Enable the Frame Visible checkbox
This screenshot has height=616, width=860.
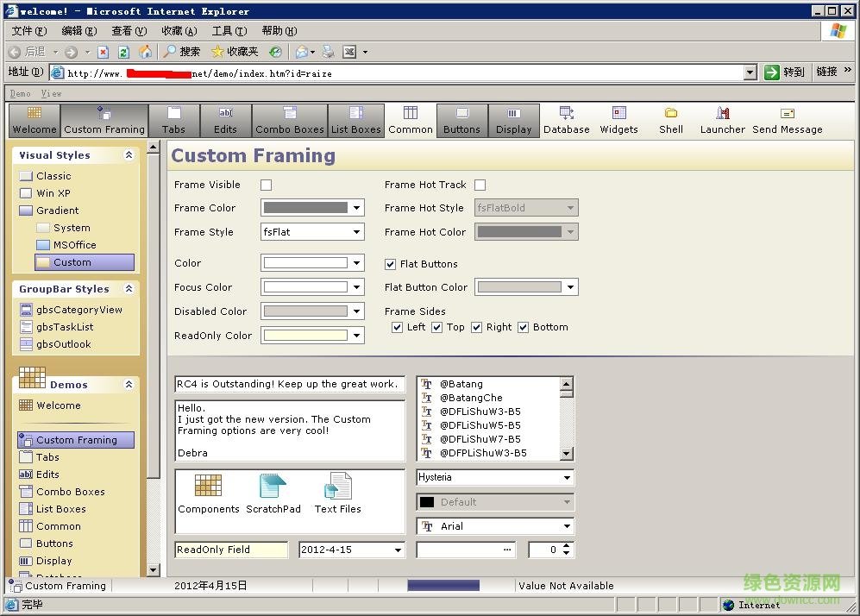266,185
